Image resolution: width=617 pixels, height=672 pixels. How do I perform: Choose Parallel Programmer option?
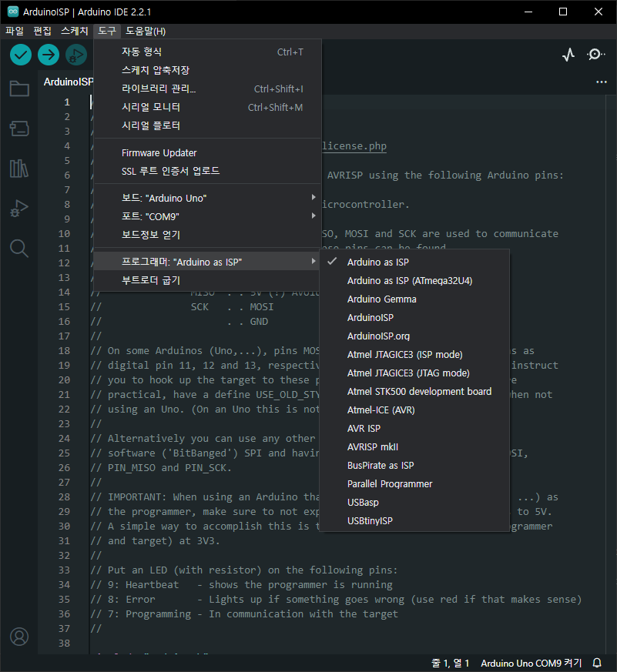click(x=414, y=483)
